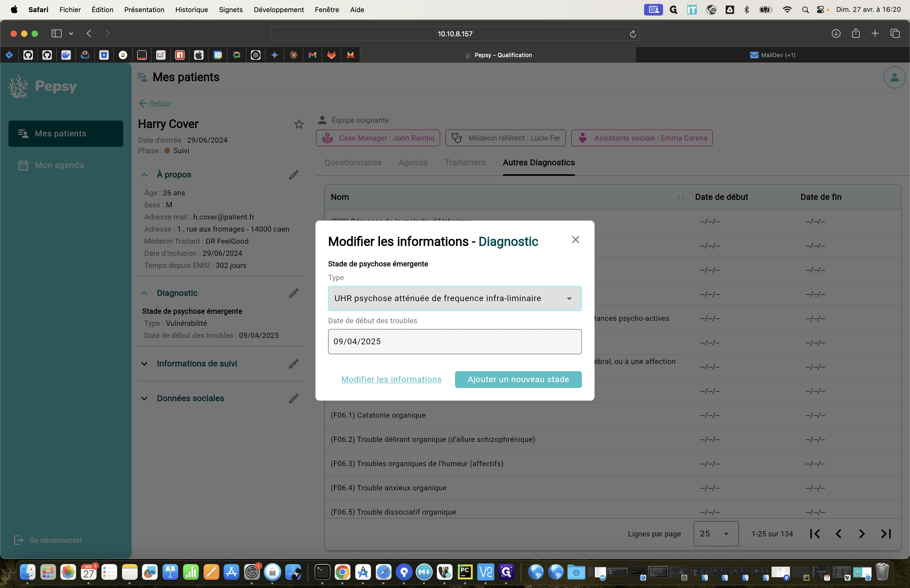Mark Harry Cover as favorite star
Image resolution: width=910 pixels, height=588 pixels.
click(299, 124)
